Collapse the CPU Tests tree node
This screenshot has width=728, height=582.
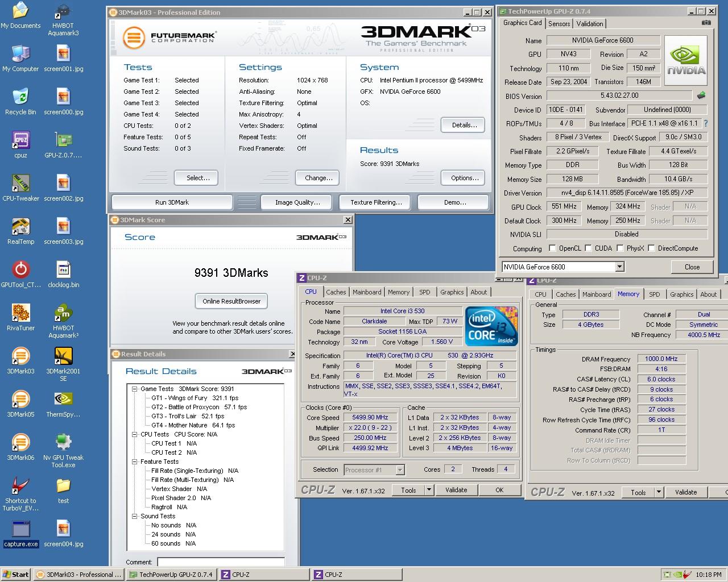pyautogui.click(x=135, y=434)
